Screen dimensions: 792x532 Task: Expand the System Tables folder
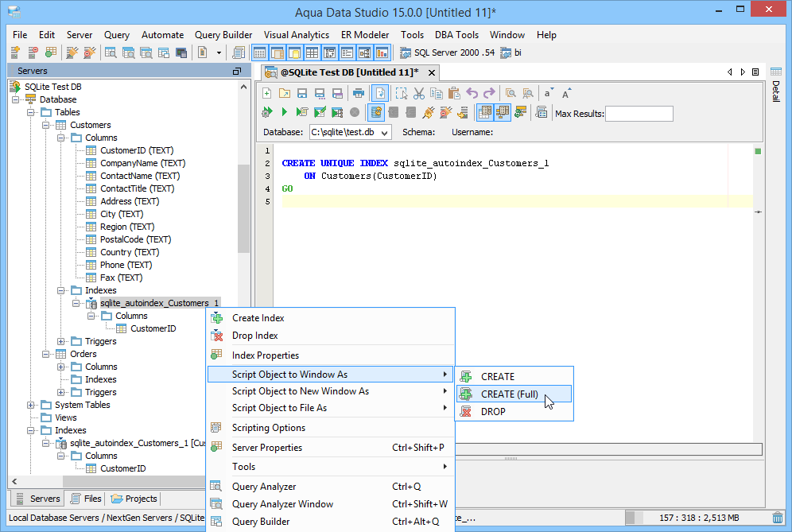[30, 405]
